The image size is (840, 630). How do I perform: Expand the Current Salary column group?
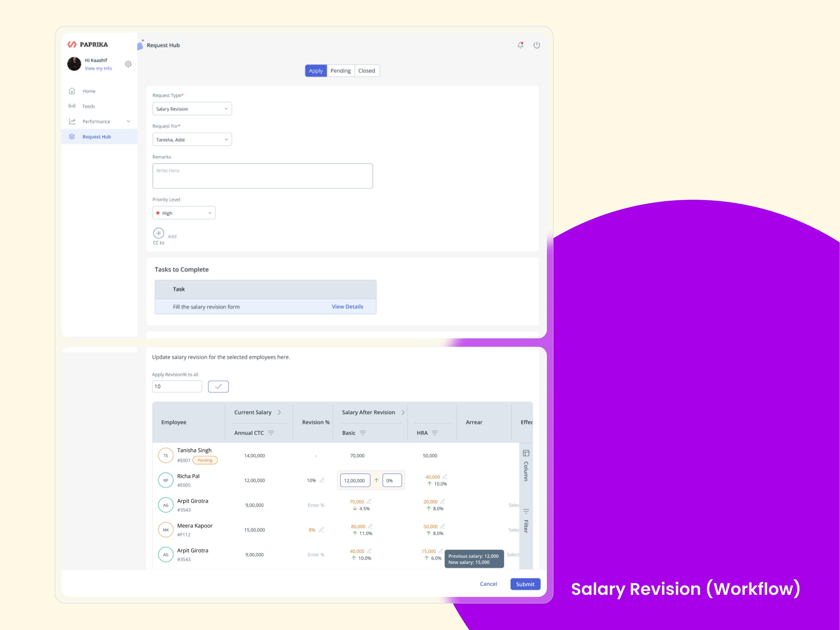[279, 412]
